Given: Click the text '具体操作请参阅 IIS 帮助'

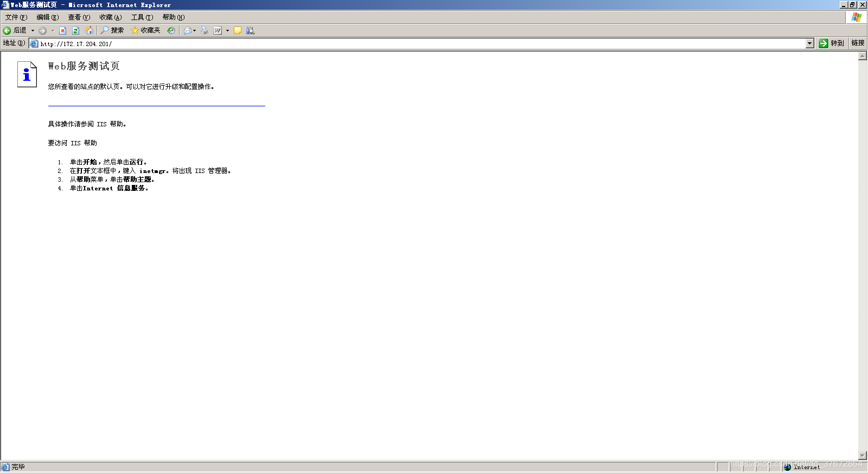Looking at the screenshot, I should [87, 124].
